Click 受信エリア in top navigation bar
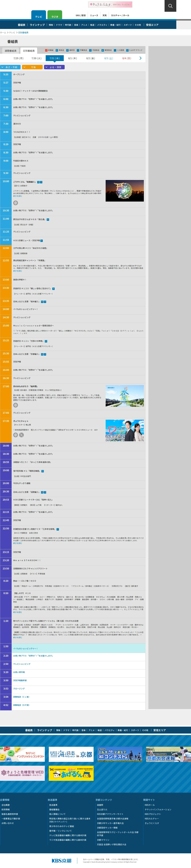Image resolution: width=191 pixels, height=868 pixels. (152, 25)
